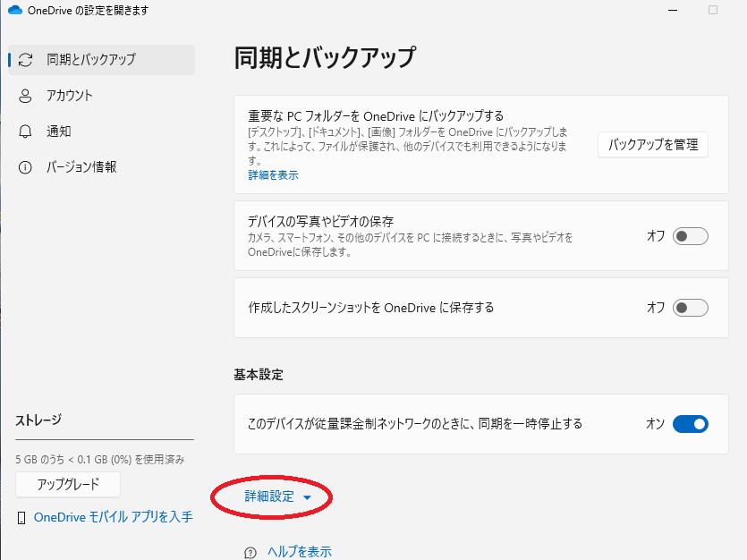Click the 従量課金制ネットワーク setting label
747x560 pixels.
[415, 424]
